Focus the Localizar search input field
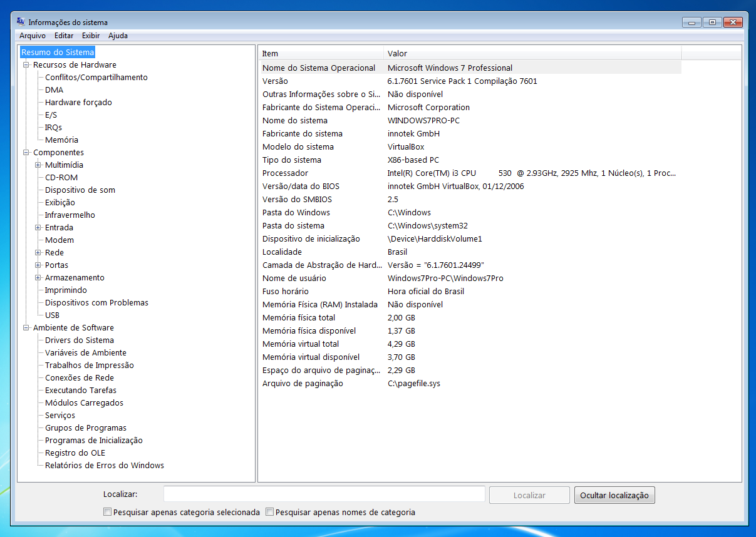756x537 pixels. tap(324, 494)
